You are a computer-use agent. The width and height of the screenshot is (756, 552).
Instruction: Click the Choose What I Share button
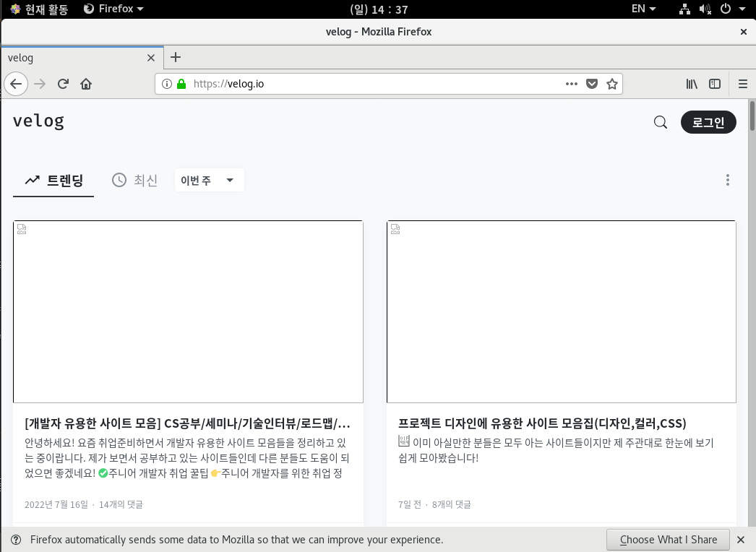669,540
